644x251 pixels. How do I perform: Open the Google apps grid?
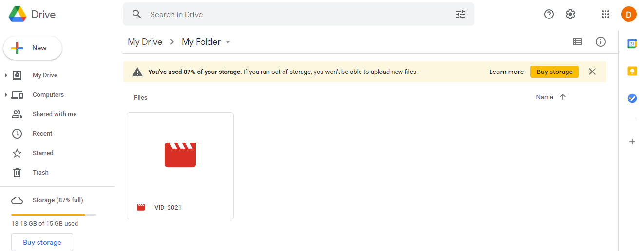(x=606, y=14)
